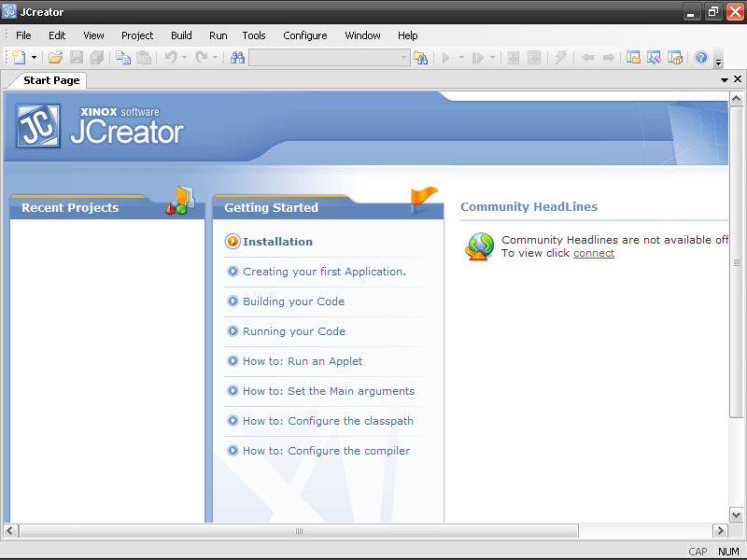
Task: Open the Configure menu
Action: tap(305, 35)
